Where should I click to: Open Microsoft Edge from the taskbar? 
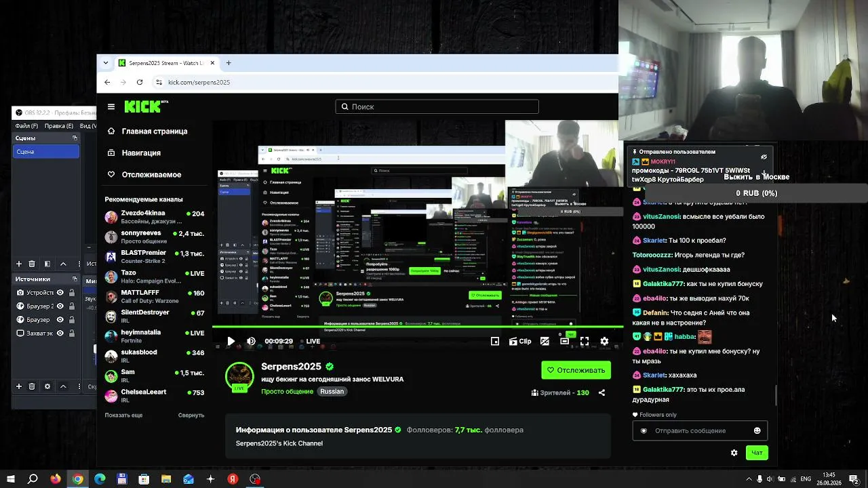point(100,479)
